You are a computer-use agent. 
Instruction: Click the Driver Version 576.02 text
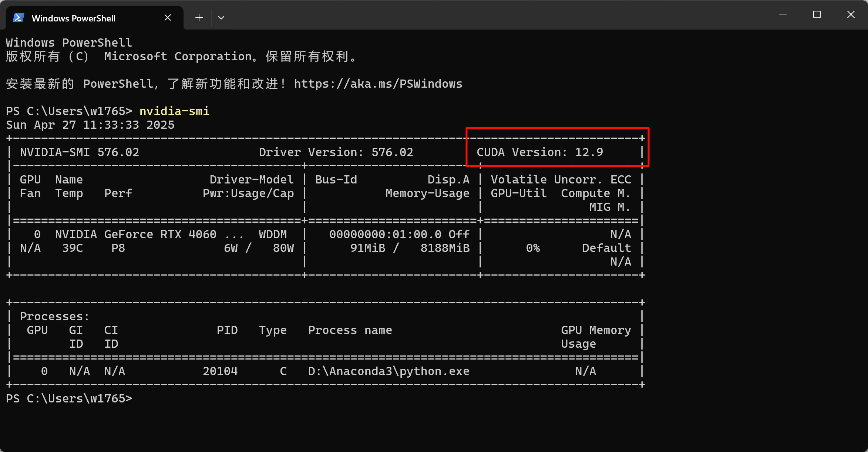click(336, 152)
